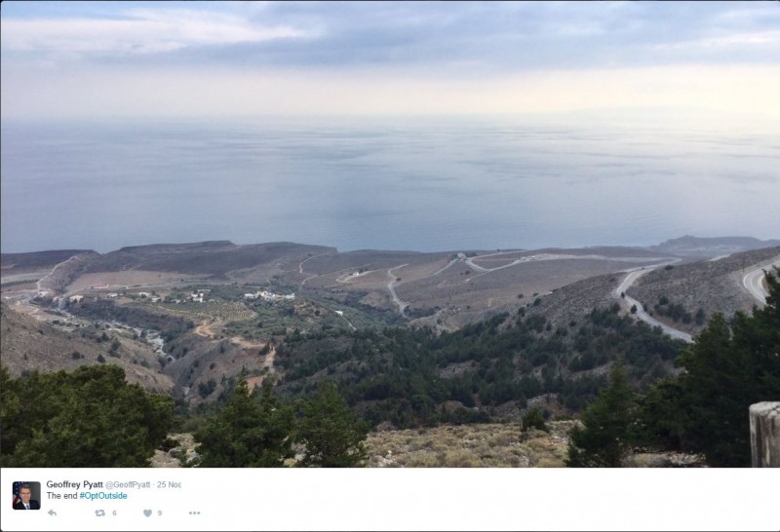Screen dimensions: 780x532
Task: Click the #OptOutside hashtag link
Action: 103,496
